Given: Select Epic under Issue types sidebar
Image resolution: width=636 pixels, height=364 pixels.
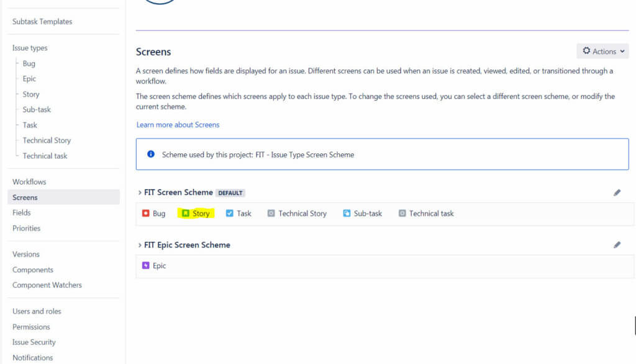Looking at the screenshot, I should click(29, 79).
